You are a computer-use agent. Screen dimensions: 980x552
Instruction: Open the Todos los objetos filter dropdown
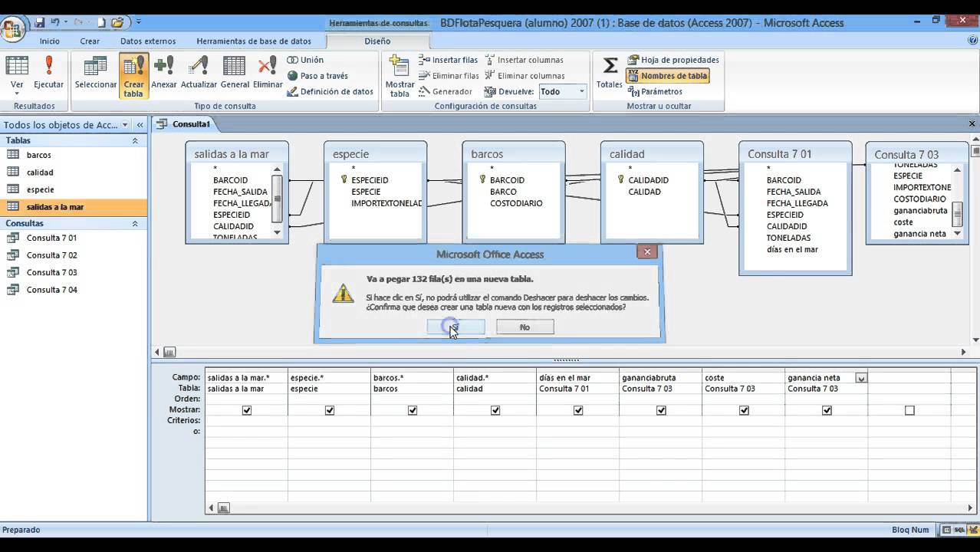[x=125, y=125]
